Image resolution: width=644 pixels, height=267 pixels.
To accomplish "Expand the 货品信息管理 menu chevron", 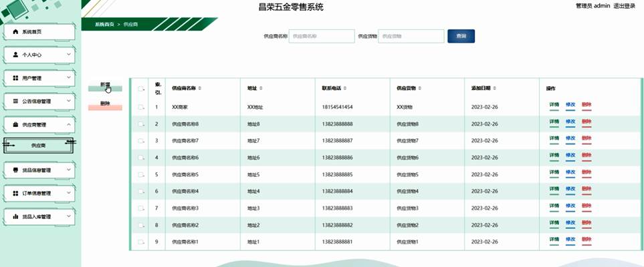I will (x=69, y=170).
